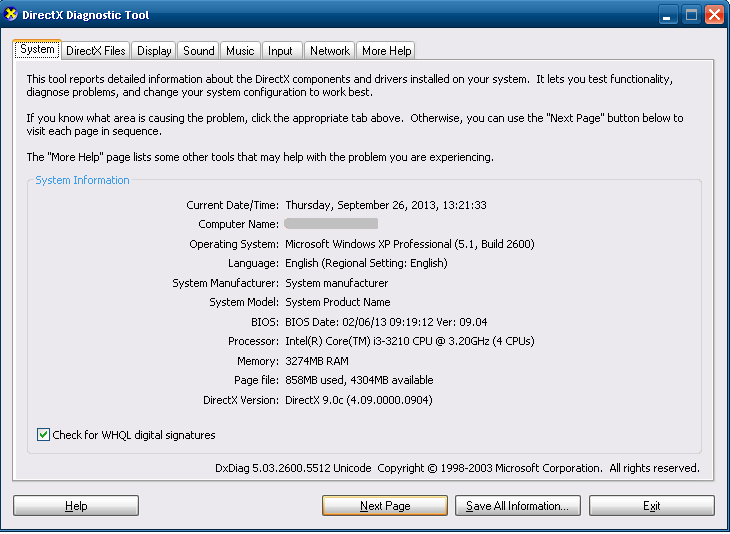
Task: Click the 'DirectX 9.0c' version value
Action: click(x=358, y=400)
